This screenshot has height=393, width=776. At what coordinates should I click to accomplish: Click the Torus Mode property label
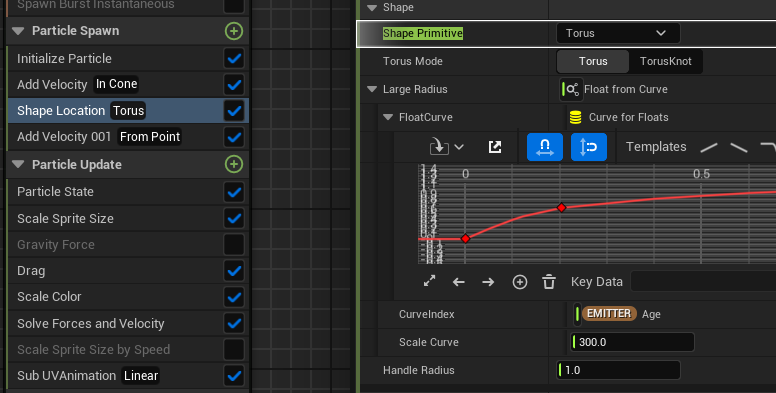(x=413, y=61)
